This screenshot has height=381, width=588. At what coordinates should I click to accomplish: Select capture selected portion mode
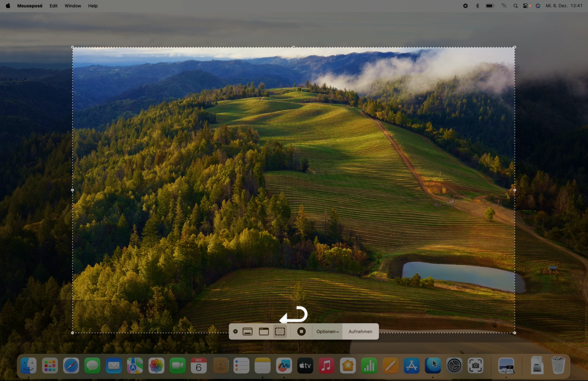[x=280, y=331]
